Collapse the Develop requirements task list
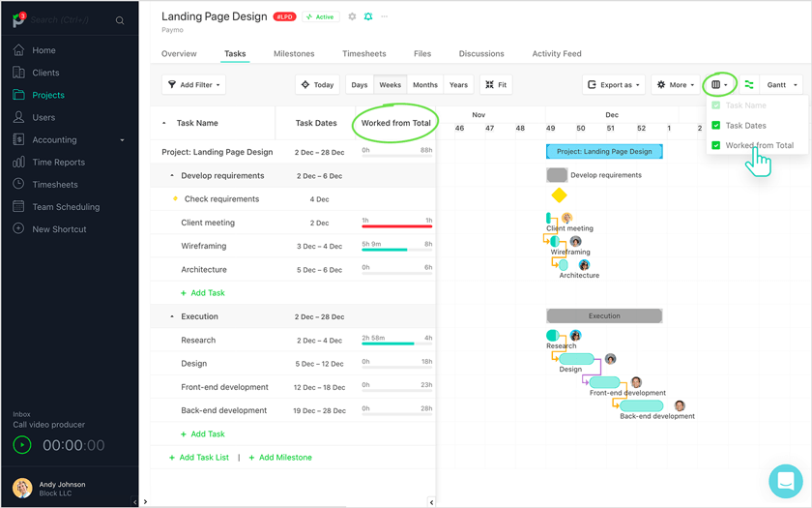The width and height of the screenshot is (812, 508). pyautogui.click(x=172, y=176)
